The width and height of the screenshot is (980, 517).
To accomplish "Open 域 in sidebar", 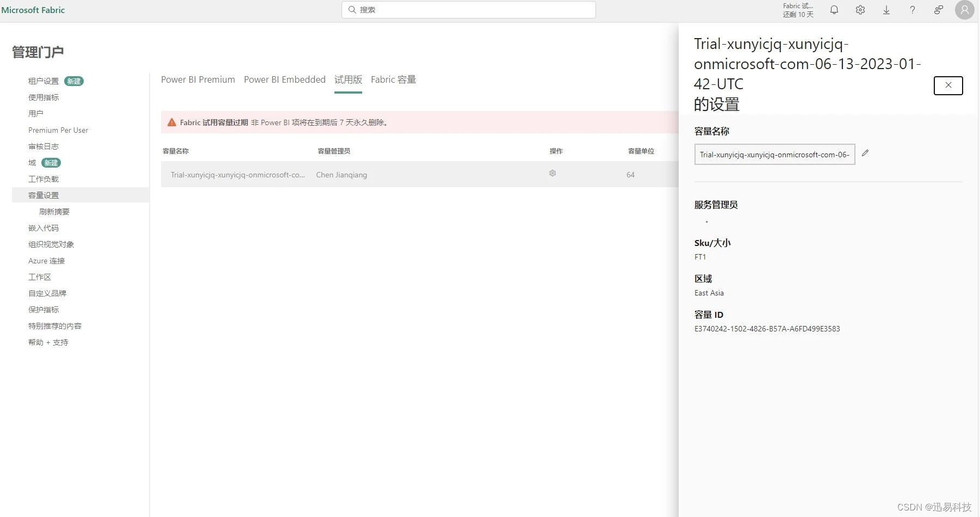I will point(32,163).
